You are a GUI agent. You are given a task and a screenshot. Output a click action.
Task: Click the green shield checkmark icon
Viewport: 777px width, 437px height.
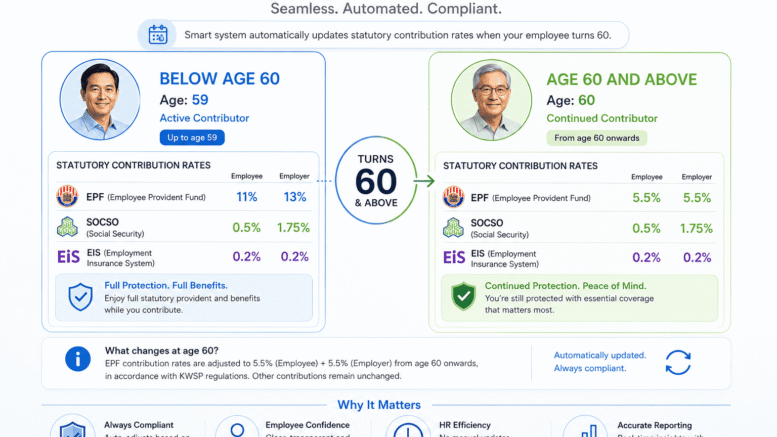[x=463, y=296]
